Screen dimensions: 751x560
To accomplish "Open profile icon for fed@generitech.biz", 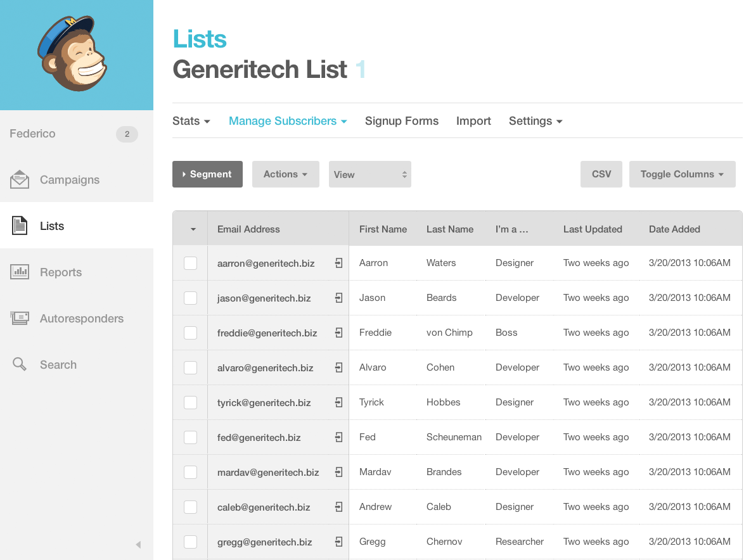I will tap(338, 437).
